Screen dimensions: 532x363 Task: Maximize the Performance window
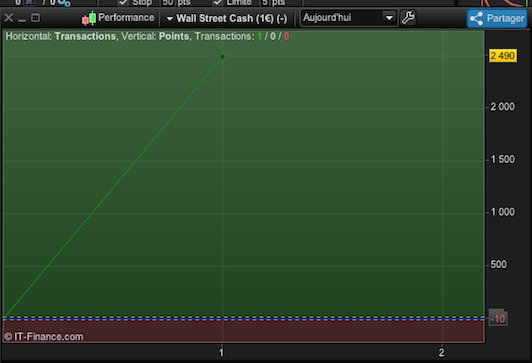[35, 18]
